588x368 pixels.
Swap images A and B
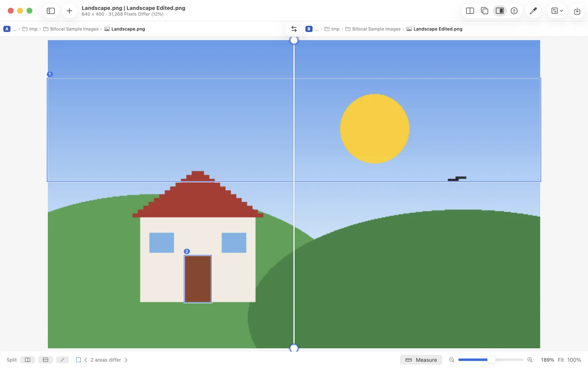[294, 29]
